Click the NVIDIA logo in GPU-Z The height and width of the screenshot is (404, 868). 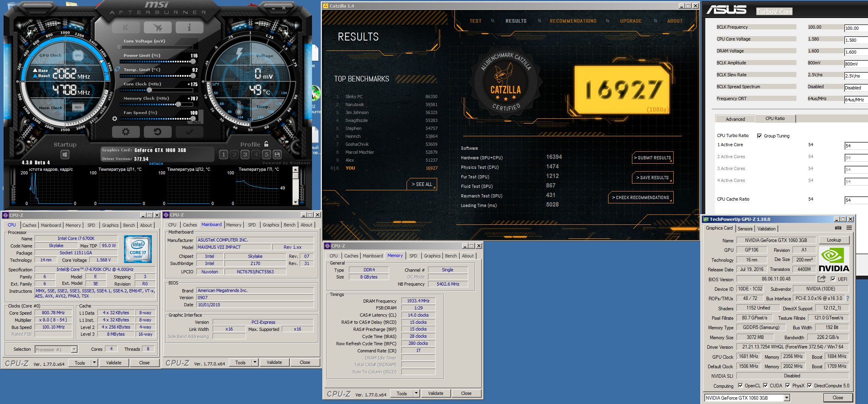(834, 259)
